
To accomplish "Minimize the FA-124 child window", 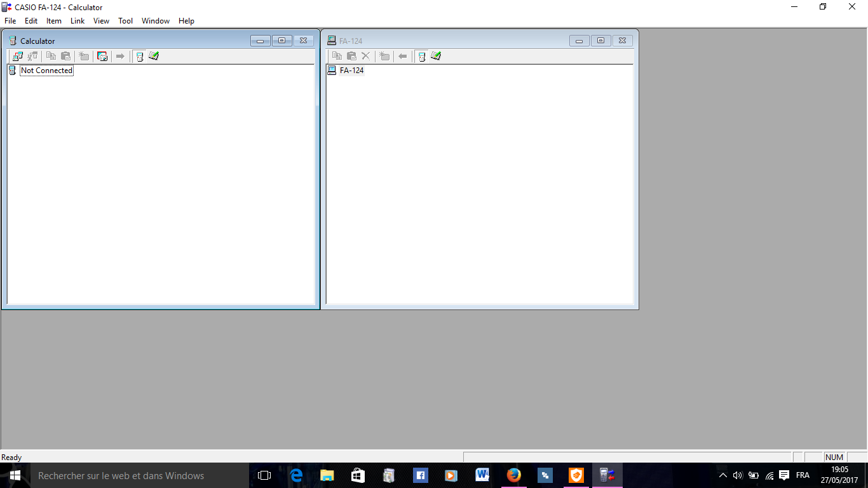I will coord(580,41).
